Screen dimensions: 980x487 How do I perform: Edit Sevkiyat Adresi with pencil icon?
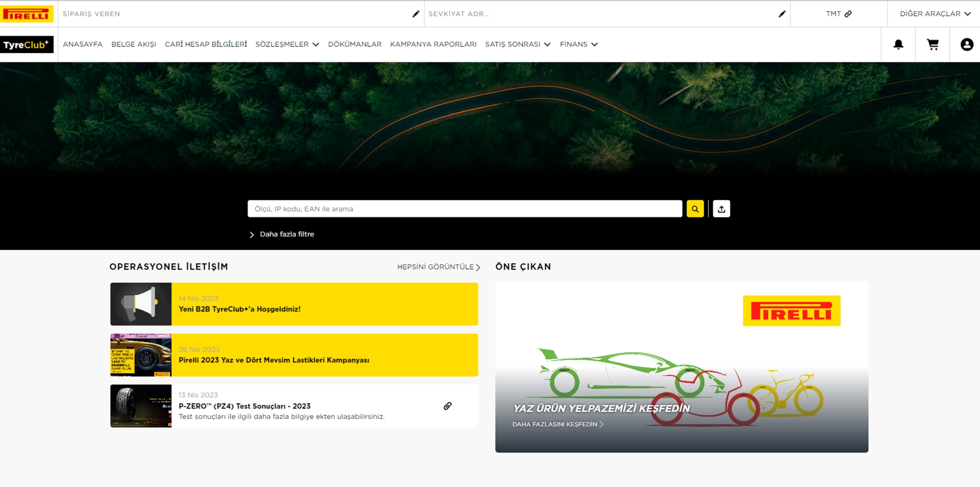pyautogui.click(x=781, y=14)
